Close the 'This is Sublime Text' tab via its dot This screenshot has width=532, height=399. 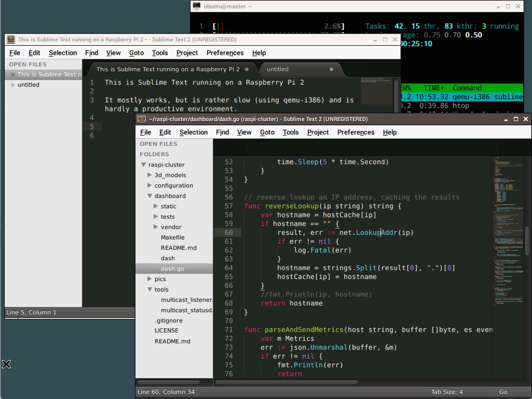coord(247,69)
